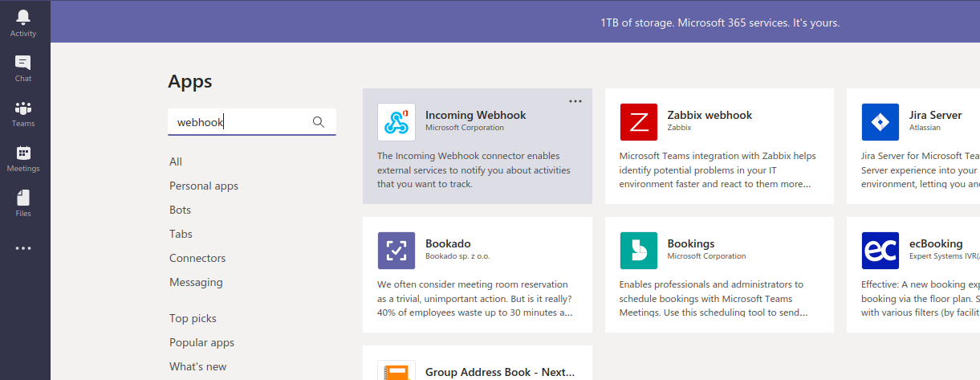Click the 1TB of storage banner
Image resolution: width=980 pixels, height=380 pixels.
click(720, 22)
